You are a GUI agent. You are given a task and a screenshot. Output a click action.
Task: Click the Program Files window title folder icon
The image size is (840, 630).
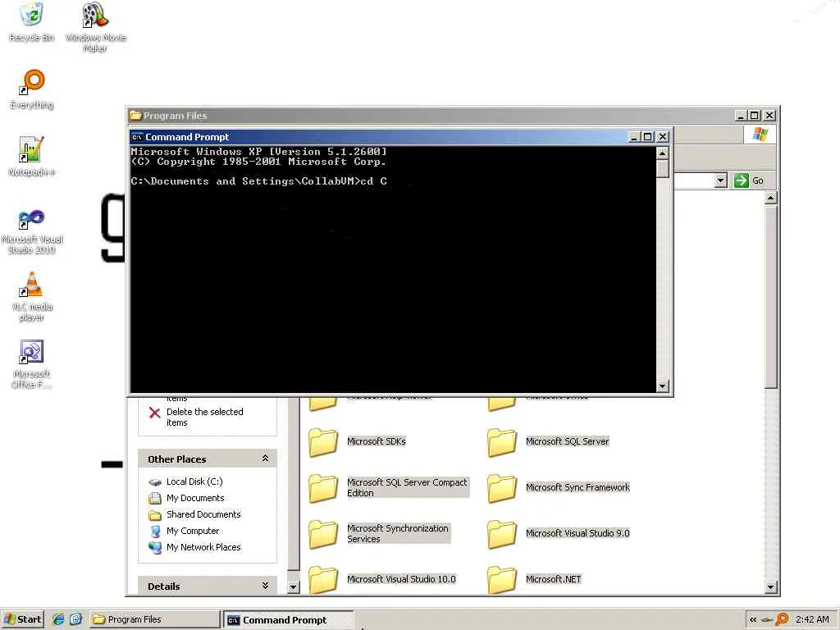coord(135,115)
